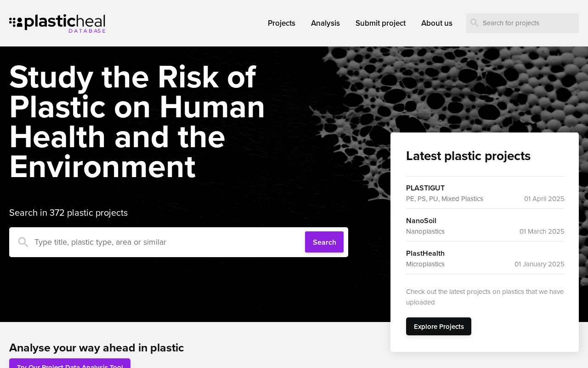This screenshot has height=368, width=588.
Task: Click the header search magnifier icon
Action: click(475, 23)
